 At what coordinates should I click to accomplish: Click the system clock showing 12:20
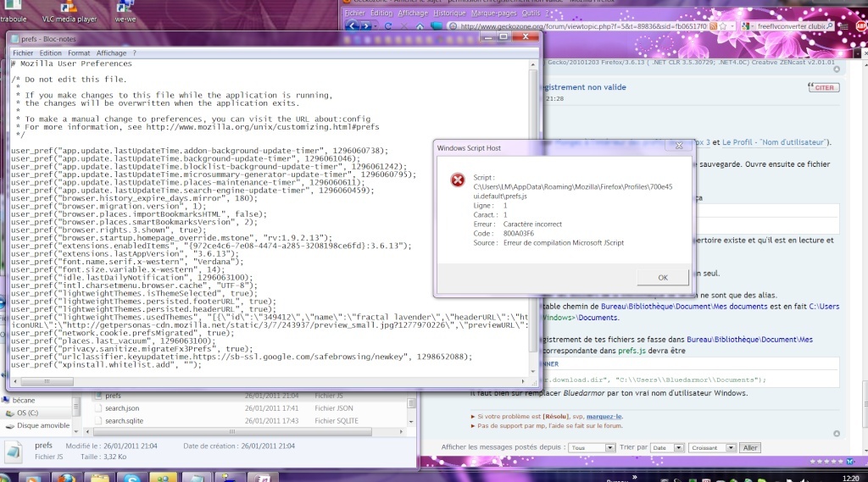point(850,478)
